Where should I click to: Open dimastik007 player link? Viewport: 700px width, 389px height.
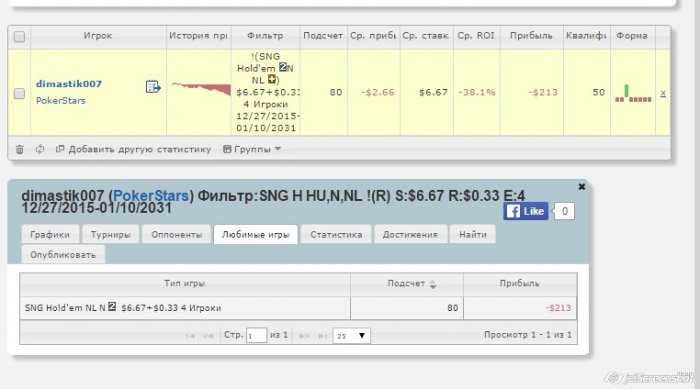point(69,84)
